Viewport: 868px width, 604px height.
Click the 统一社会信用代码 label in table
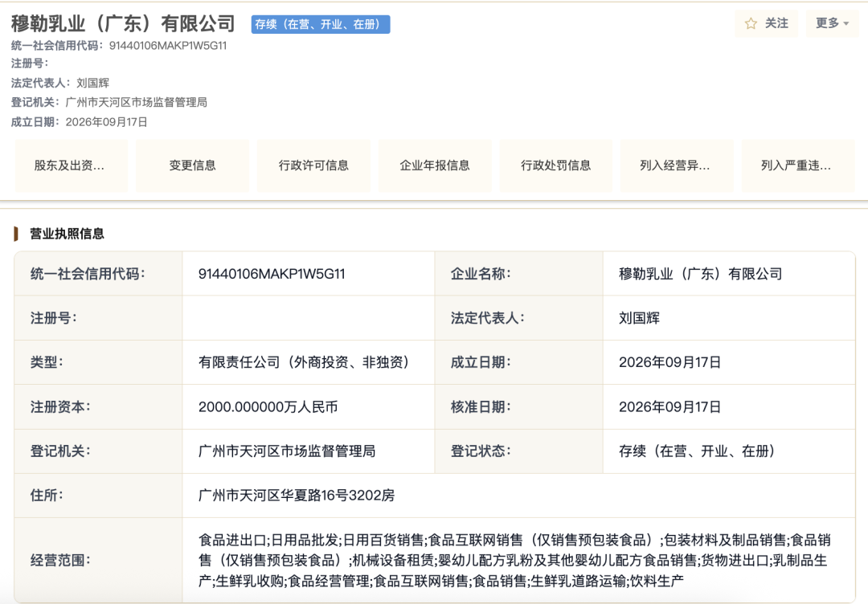coord(88,274)
